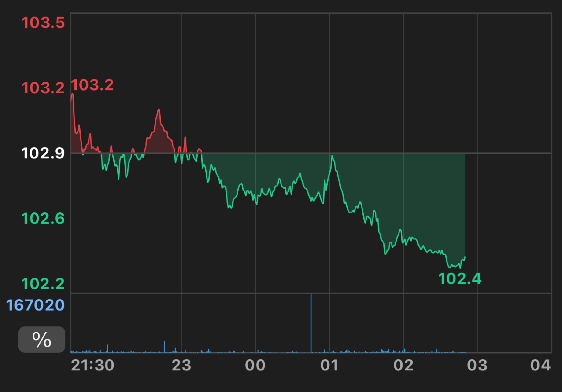This screenshot has width=562, height=392.
Task: Toggle the percent display button
Action: pyautogui.click(x=42, y=339)
